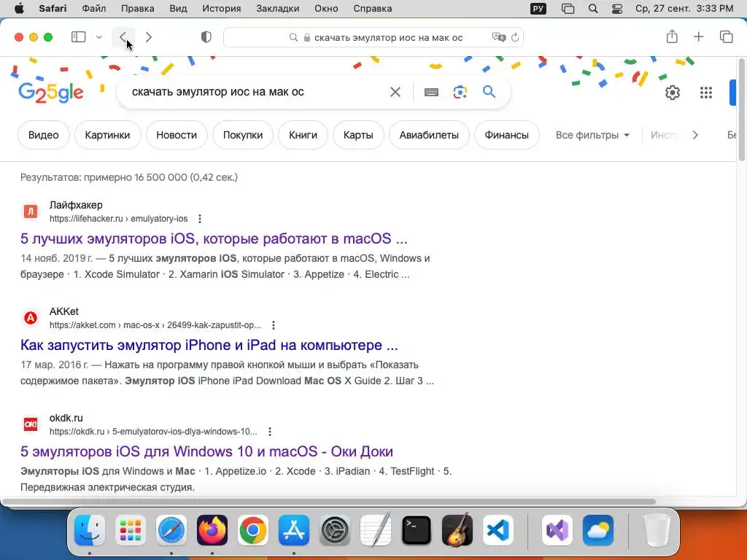Open the on-screen keyboard input tool

pos(431,92)
